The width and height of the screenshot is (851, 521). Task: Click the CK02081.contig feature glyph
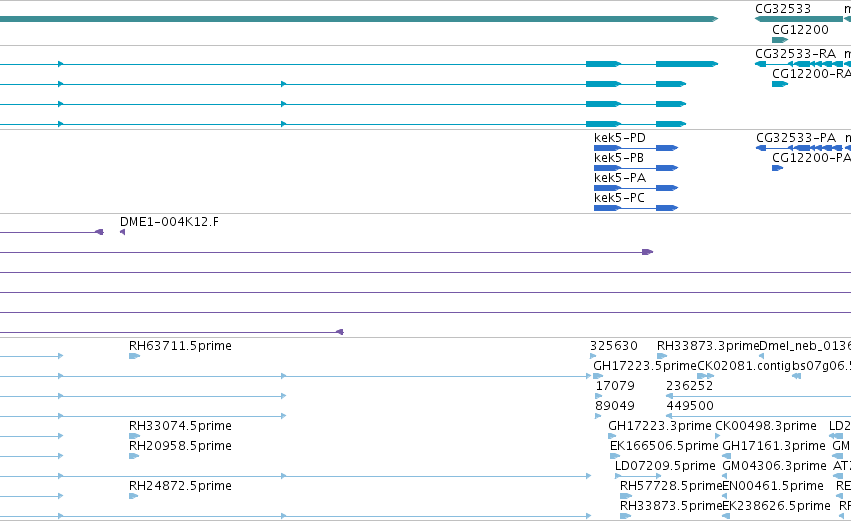coord(706,376)
